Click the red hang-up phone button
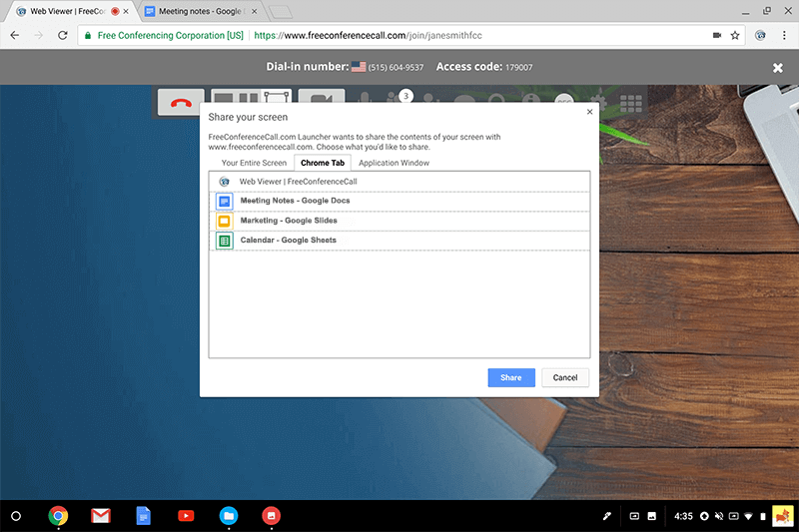The width and height of the screenshot is (799, 532). coord(181,102)
